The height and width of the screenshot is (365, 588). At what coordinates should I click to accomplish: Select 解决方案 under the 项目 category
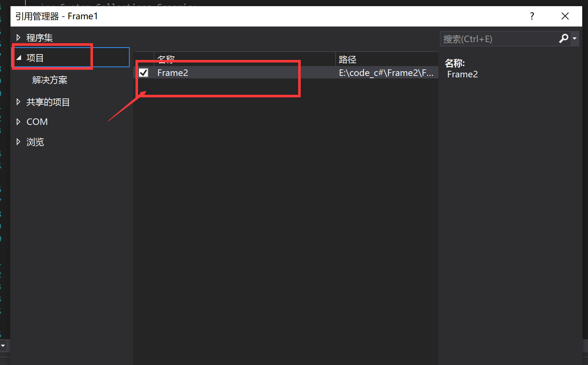[x=50, y=80]
